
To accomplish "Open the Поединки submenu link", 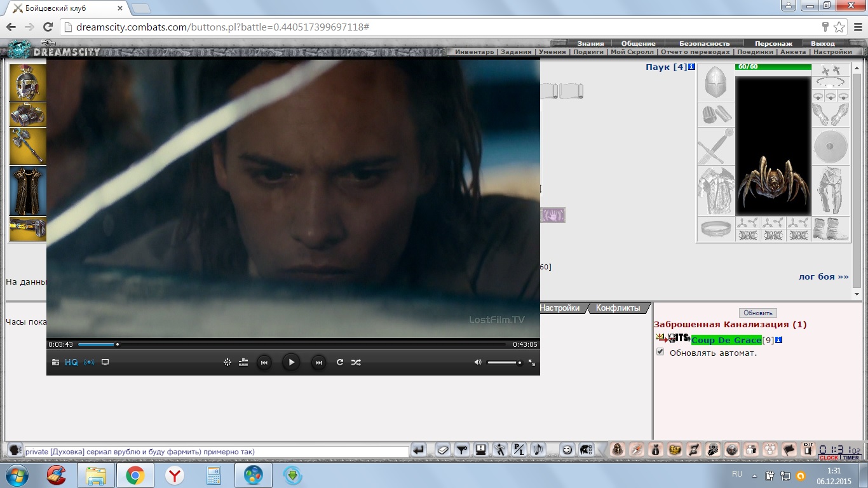I will pyautogui.click(x=755, y=52).
